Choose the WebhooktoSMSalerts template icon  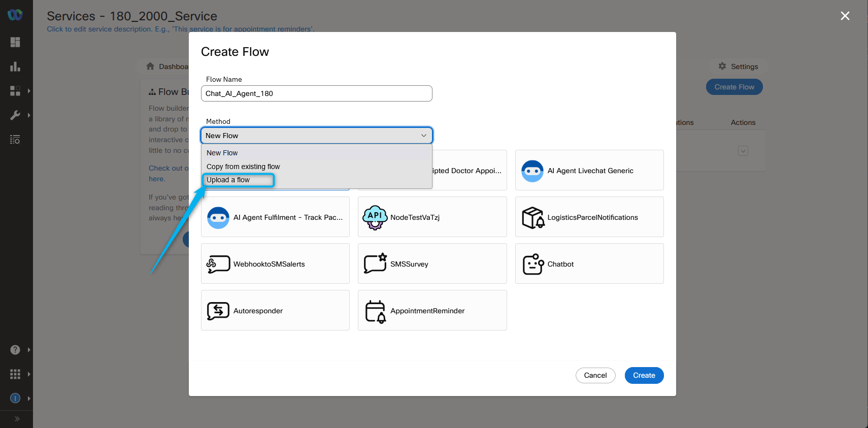pos(218,264)
